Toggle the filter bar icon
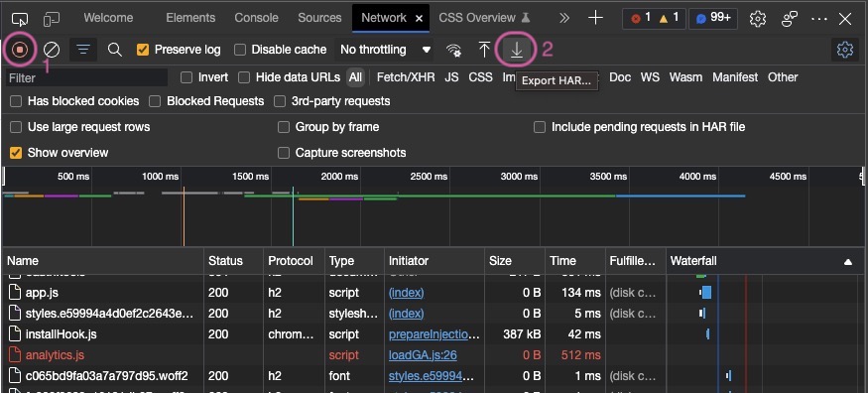This screenshot has width=868, height=393. (x=83, y=50)
